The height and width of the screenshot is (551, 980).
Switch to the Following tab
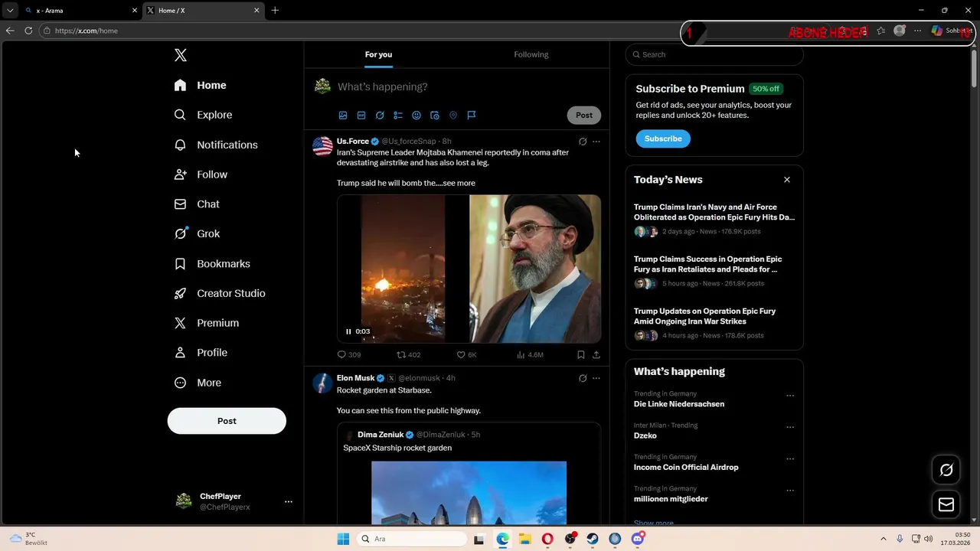point(531,54)
